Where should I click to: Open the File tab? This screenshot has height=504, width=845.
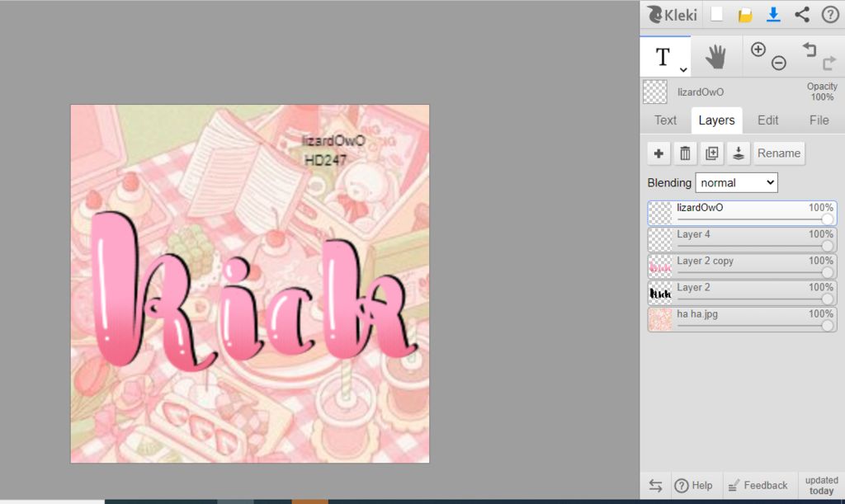(819, 120)
